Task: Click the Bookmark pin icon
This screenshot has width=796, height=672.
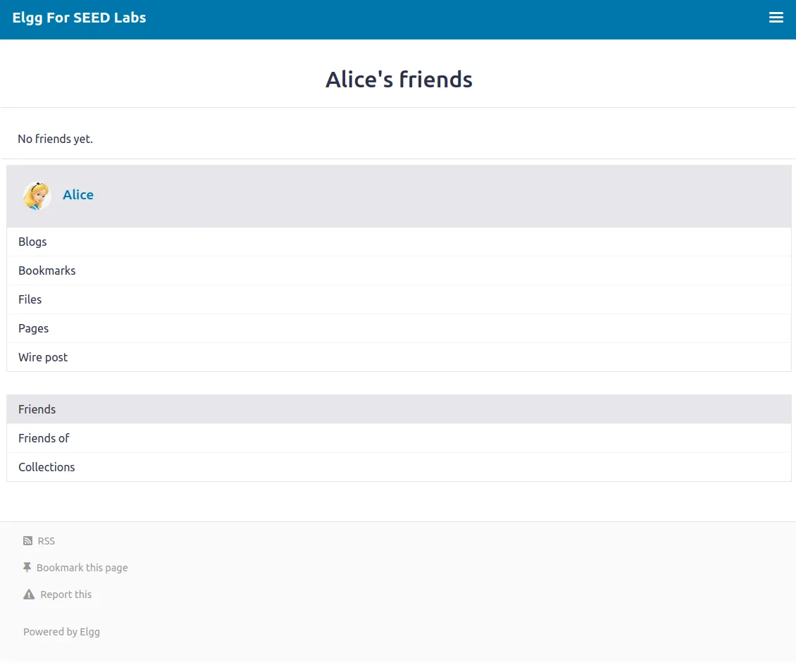Action: click(x=27, y=567)
